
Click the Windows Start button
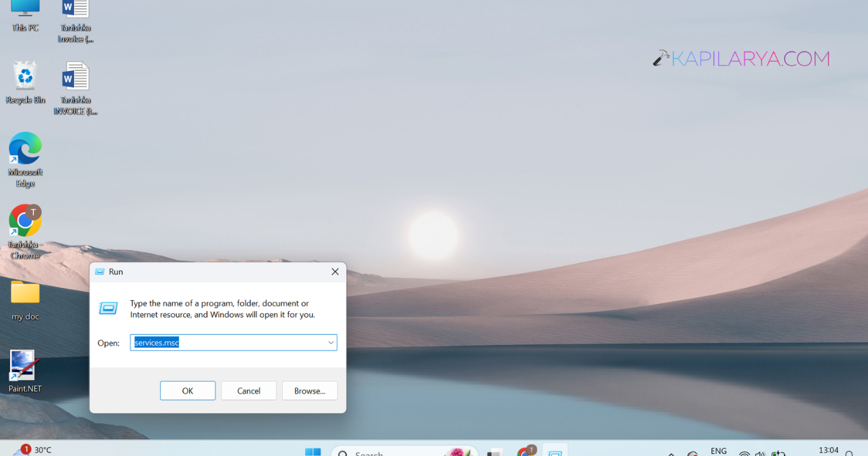point(313,452)
